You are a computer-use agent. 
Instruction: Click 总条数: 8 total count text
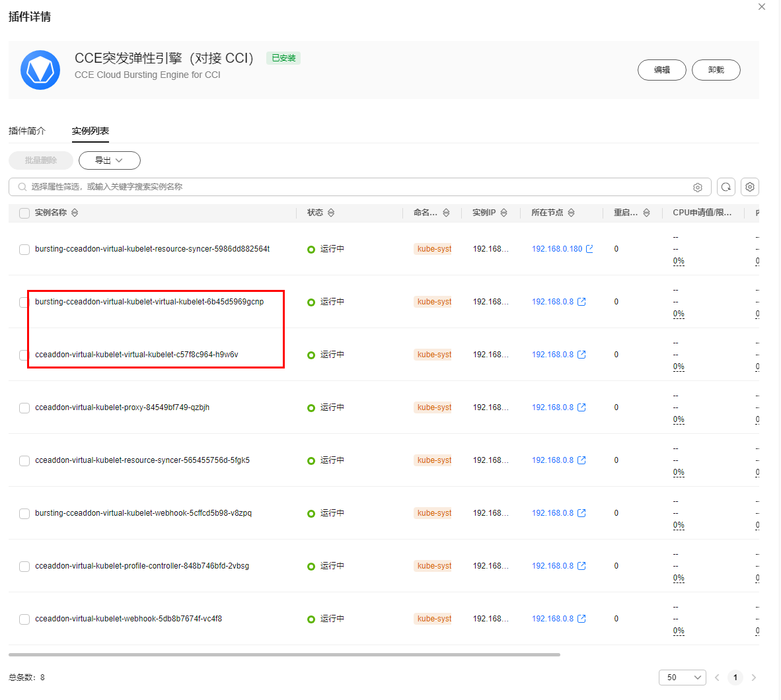pos(26,677)
